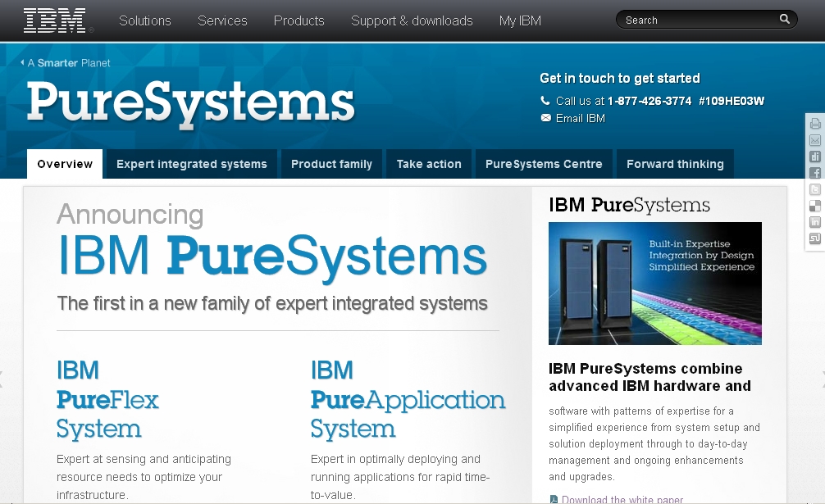Open the Forward thinking tab

tap(675, 164)
